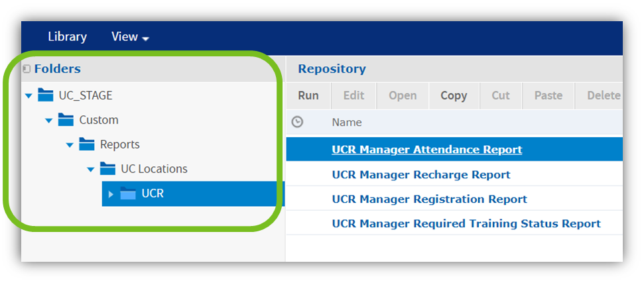The width and height of the screenshot is (644, 283).
Task: Click the Custom folder icon
Action: click(66, 120)
